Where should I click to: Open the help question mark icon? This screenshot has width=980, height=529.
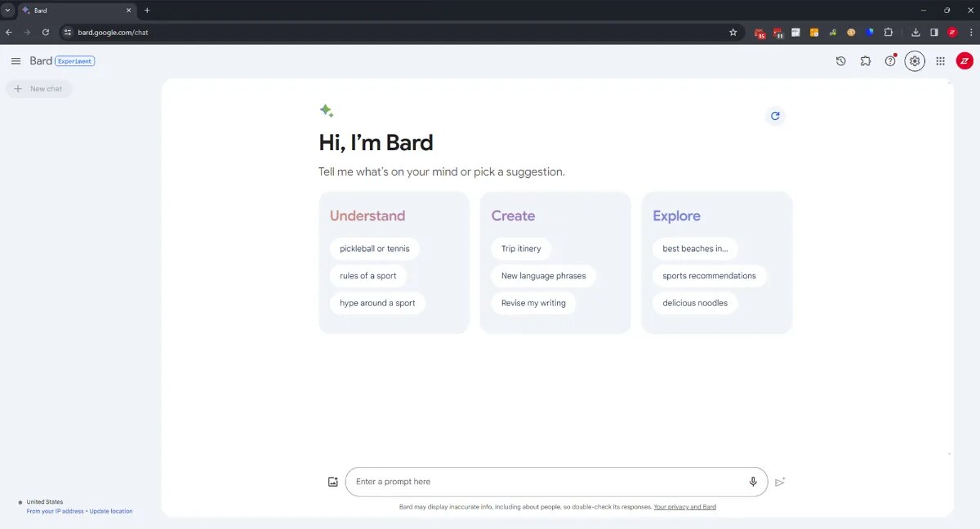[890, 61]
